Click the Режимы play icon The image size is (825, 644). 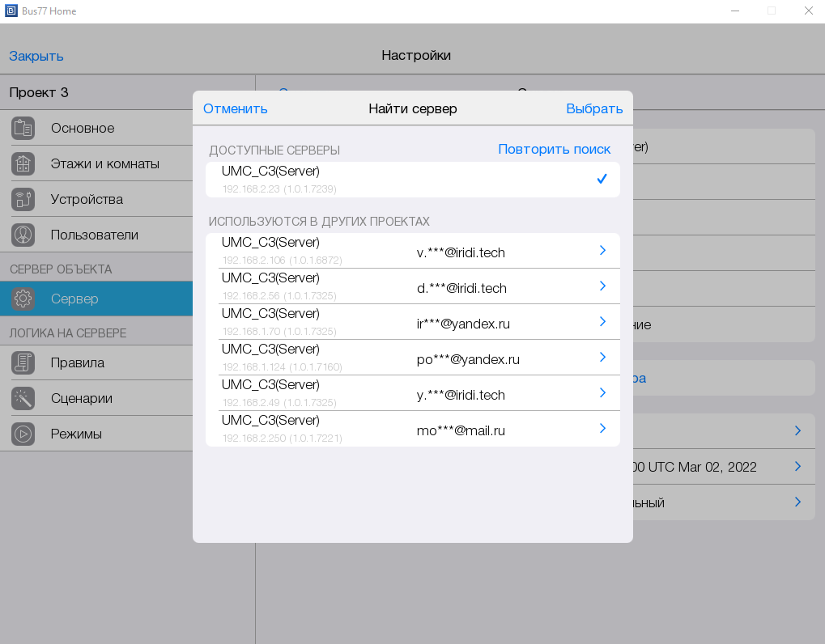23,434
